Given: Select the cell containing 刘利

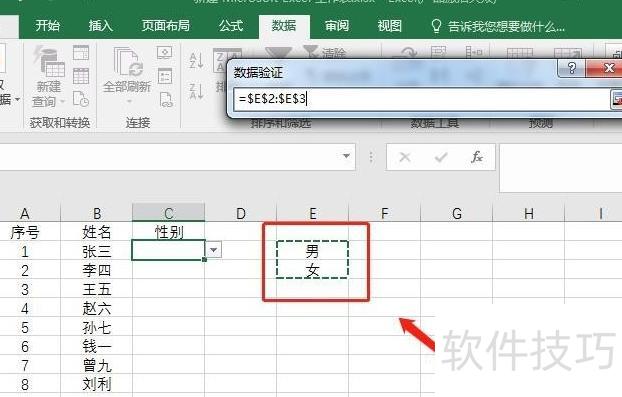Looking at the screenshot, I should tap(96, 384).
